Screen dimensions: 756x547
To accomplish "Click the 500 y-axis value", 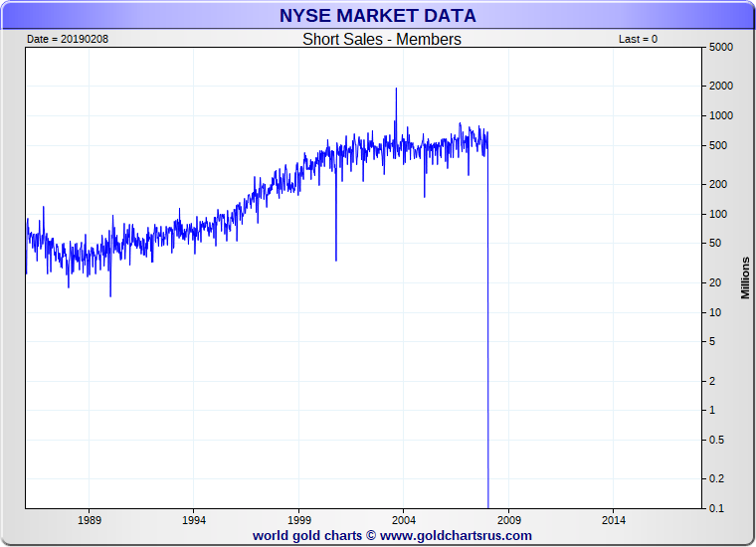I will 718,145.
